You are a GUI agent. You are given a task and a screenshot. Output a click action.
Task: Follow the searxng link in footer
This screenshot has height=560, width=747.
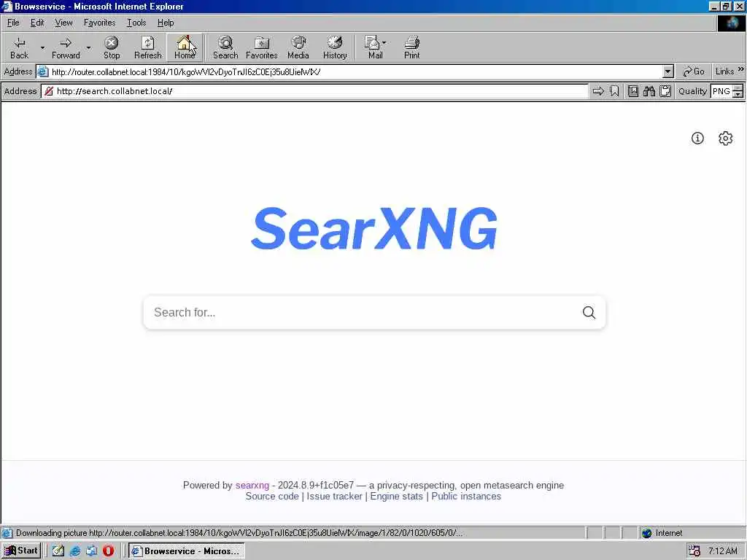(252, 485)
